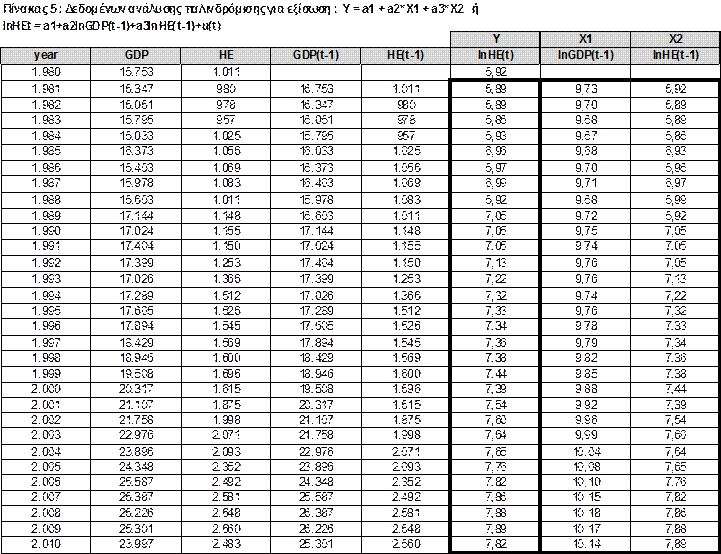
Task: Select the year cell '1.988'
Action: (46, 200)
